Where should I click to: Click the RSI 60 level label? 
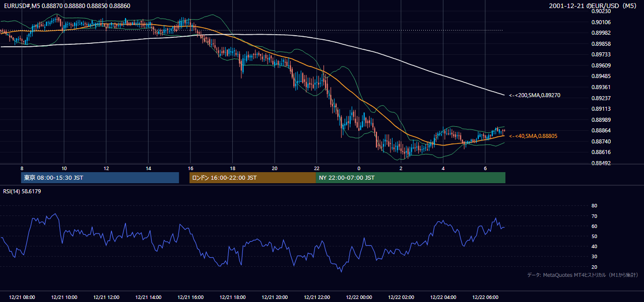click(x=594, y=226)
